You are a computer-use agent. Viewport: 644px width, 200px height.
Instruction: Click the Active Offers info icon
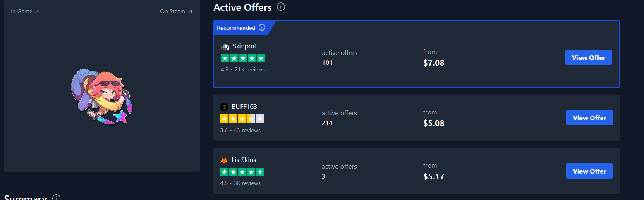(281, 7)
